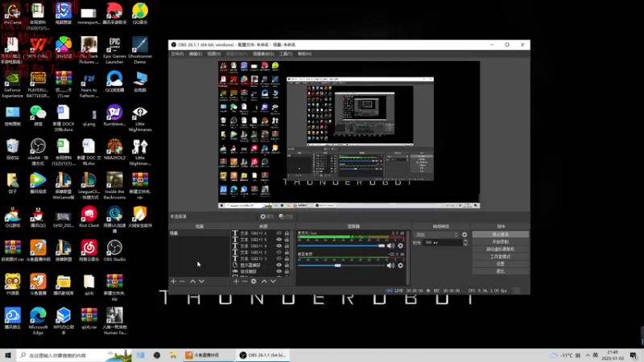Select the Fears to Fathom shortcut
This screenshot has height=362, width=644.
click(89, 84)
